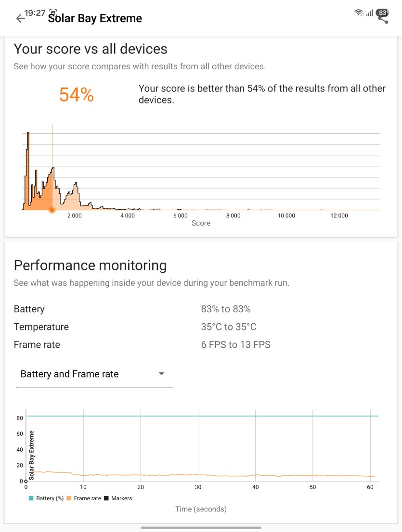The width and height of the screenshot is (402, 532).
Task: Tap the back arrow icon
Action: [x=20, y=18]
